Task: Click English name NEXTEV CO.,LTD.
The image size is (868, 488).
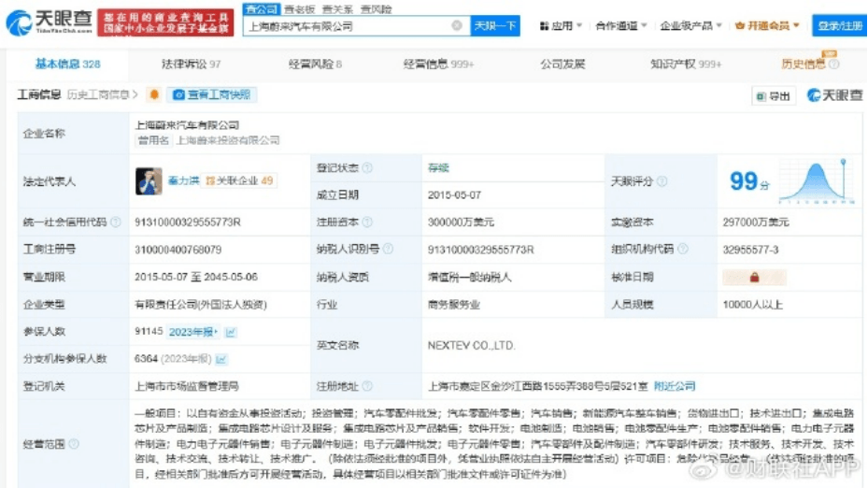Action: coord(472,346)
